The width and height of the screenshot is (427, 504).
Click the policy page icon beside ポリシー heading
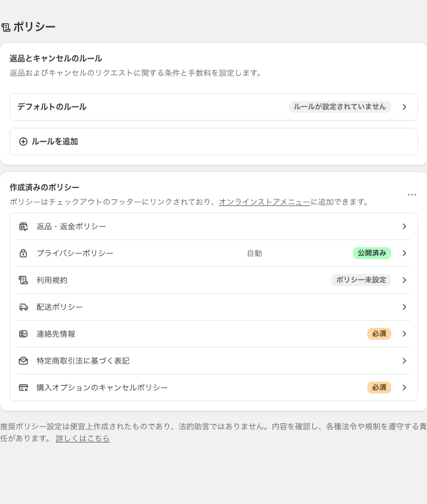click(x=6, y=27)
